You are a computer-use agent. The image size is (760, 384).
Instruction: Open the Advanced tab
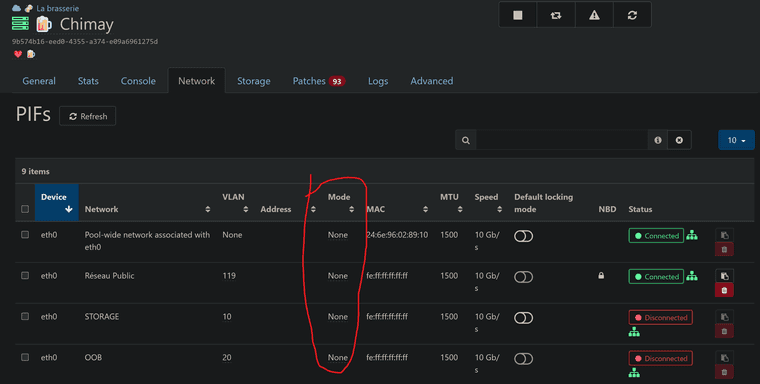tap(431, 81)
